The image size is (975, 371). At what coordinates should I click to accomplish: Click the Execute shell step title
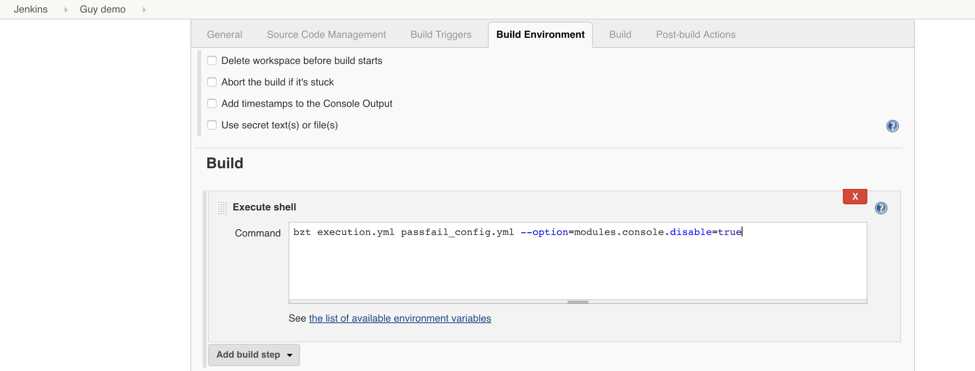point(264,207)
